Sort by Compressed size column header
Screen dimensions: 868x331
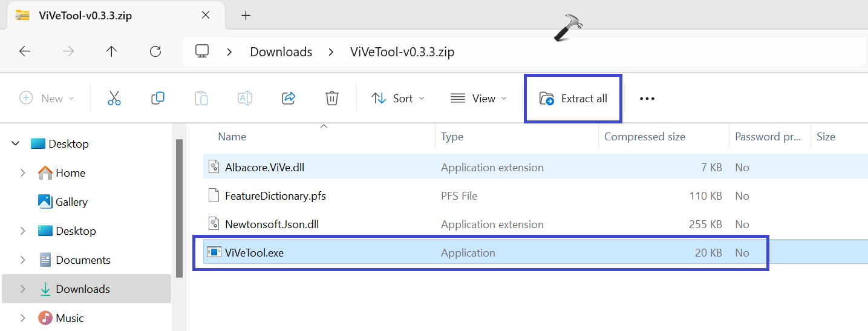point(644,137)
